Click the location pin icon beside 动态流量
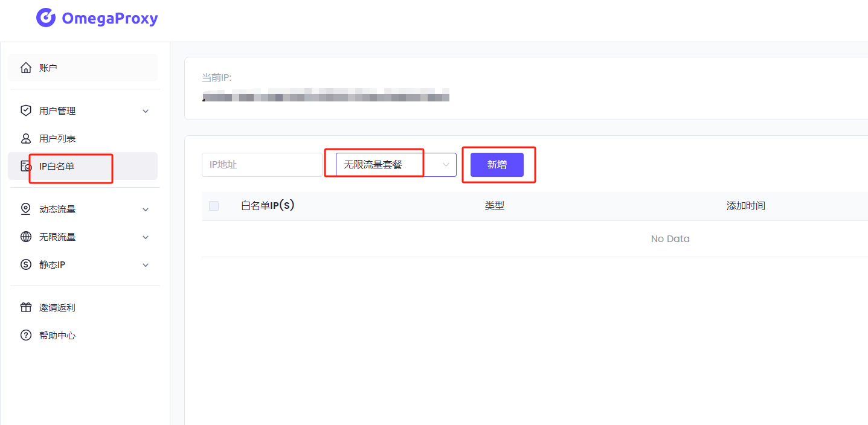The height and width of the screenshot is (425, 868). pos(26,209)
